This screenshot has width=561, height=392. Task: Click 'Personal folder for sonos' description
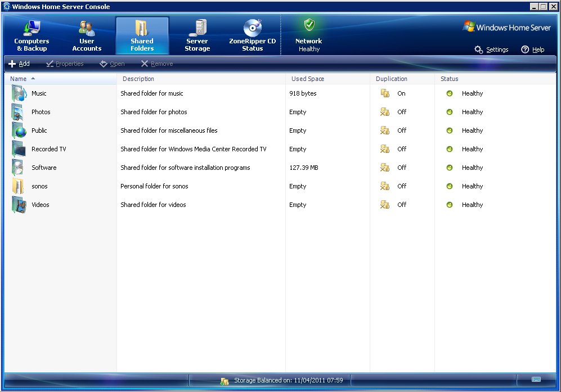(154, 186)
